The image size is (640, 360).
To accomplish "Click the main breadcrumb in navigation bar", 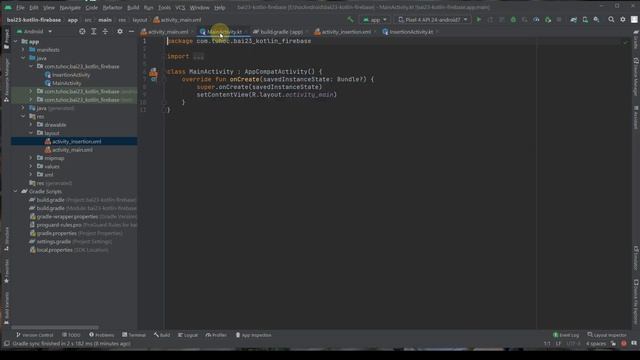I will (105, 20).
